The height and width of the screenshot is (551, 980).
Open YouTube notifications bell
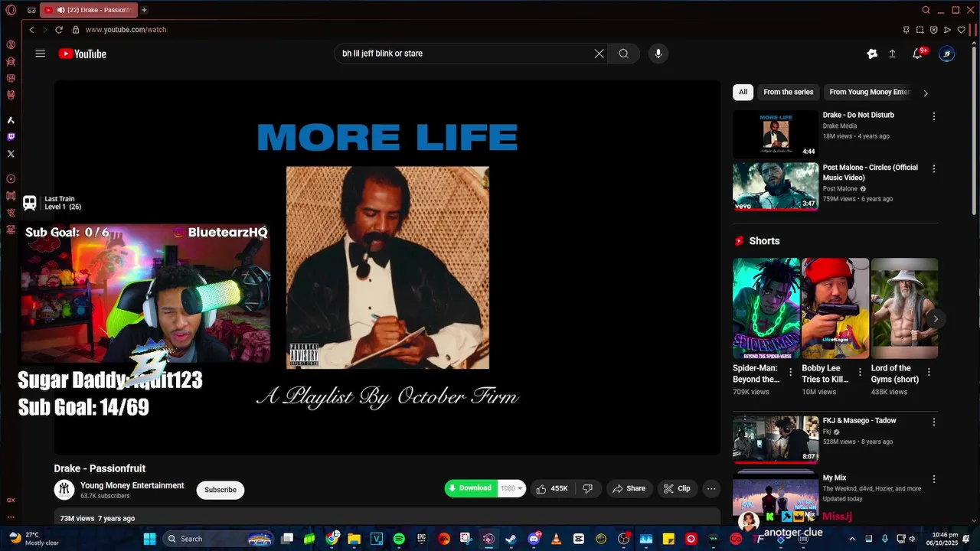(917, 54)
